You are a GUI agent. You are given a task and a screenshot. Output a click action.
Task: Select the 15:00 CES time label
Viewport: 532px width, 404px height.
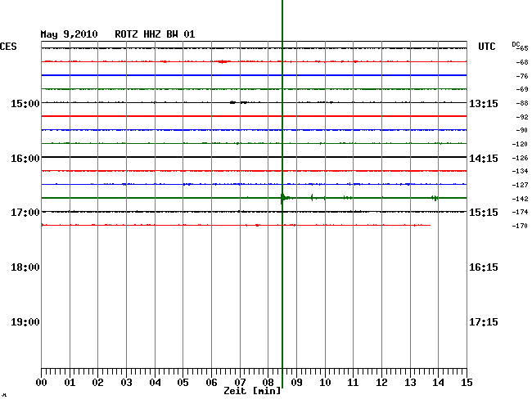tap(25, 103)
